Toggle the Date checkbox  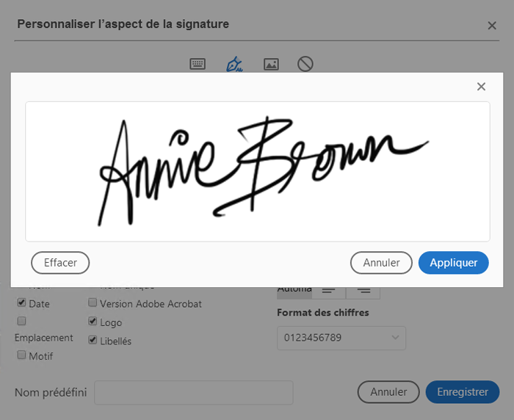(x=21, y=303)
